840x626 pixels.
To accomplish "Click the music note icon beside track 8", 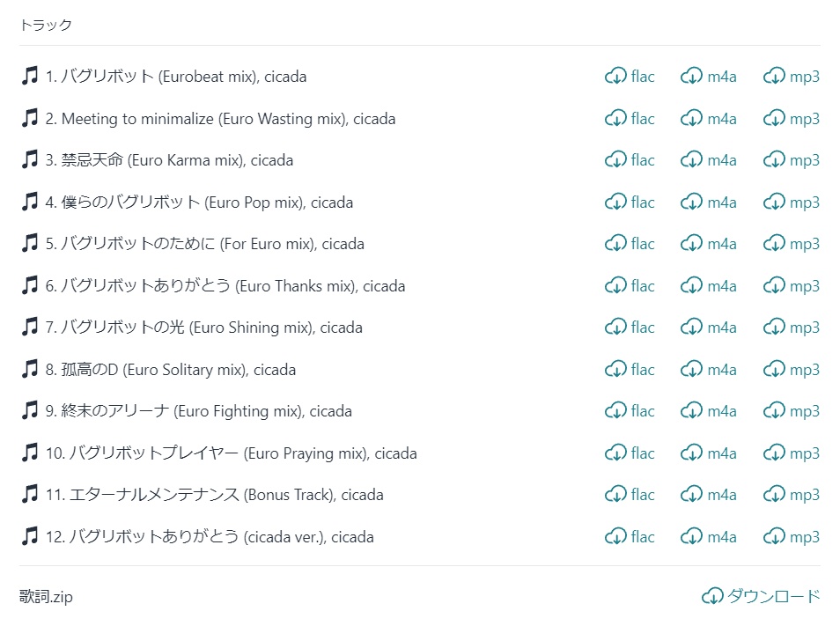I will 30,370.
